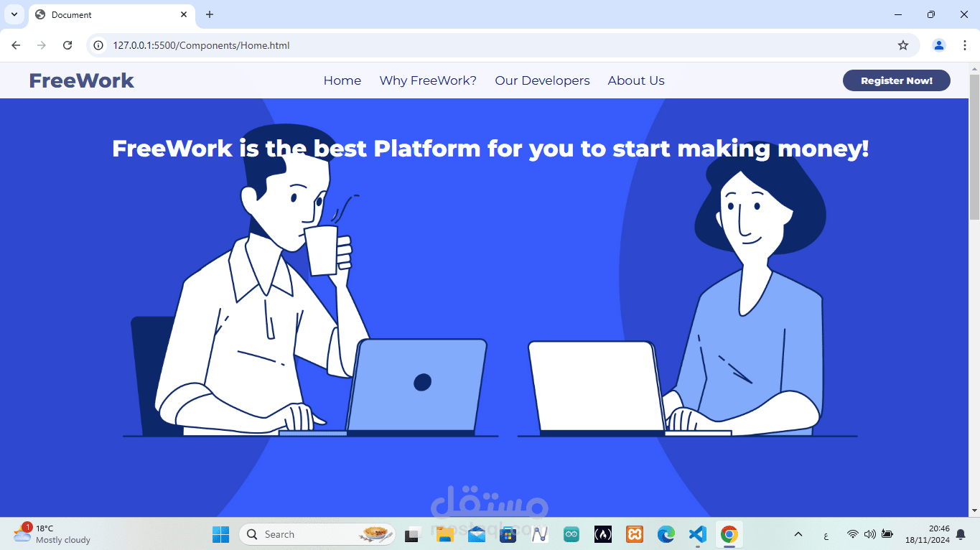
Task: View site information icon in address bar
Action: click(x=99, y=45)
